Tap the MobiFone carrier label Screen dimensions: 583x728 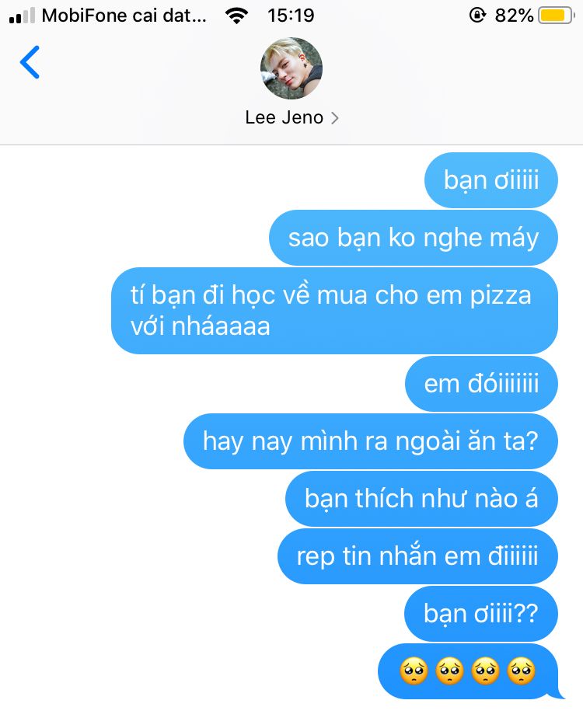click(124, 16)
